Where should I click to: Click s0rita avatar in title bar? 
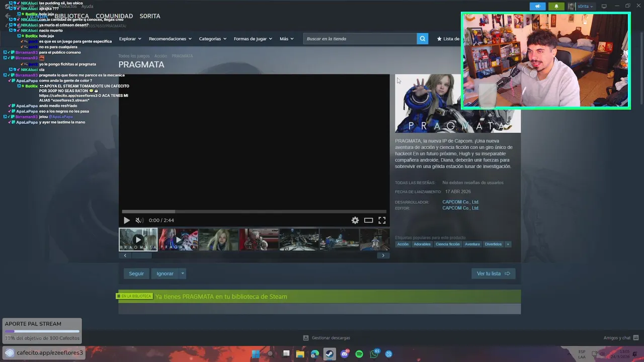pos(572,7)
